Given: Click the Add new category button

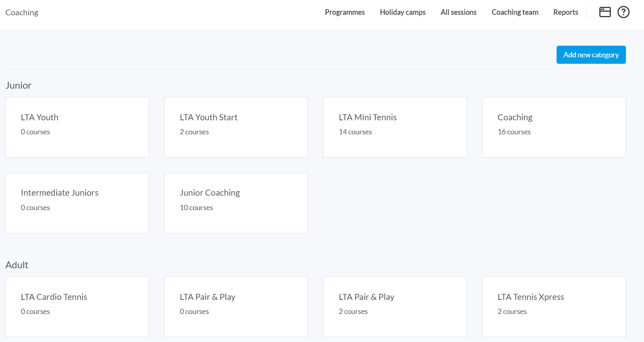Looking at the screenshot, I should pyautogui.click(x=591, y=55).
